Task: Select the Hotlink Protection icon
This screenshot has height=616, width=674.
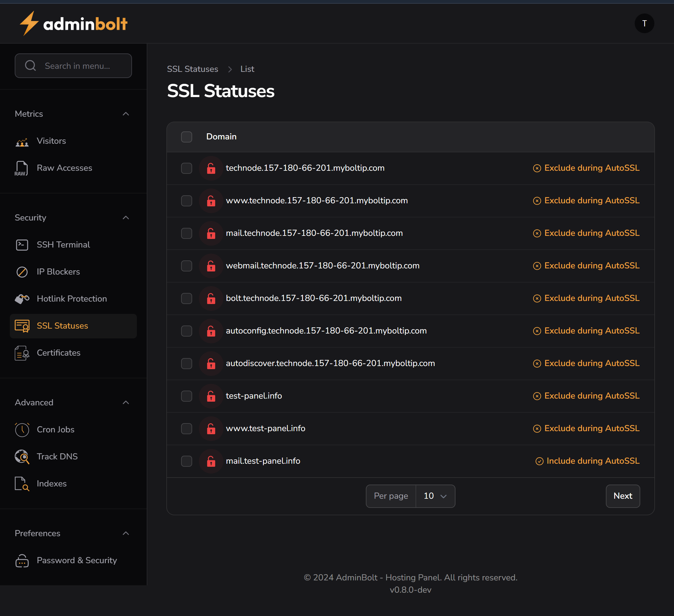Action: tap(22, 298)
